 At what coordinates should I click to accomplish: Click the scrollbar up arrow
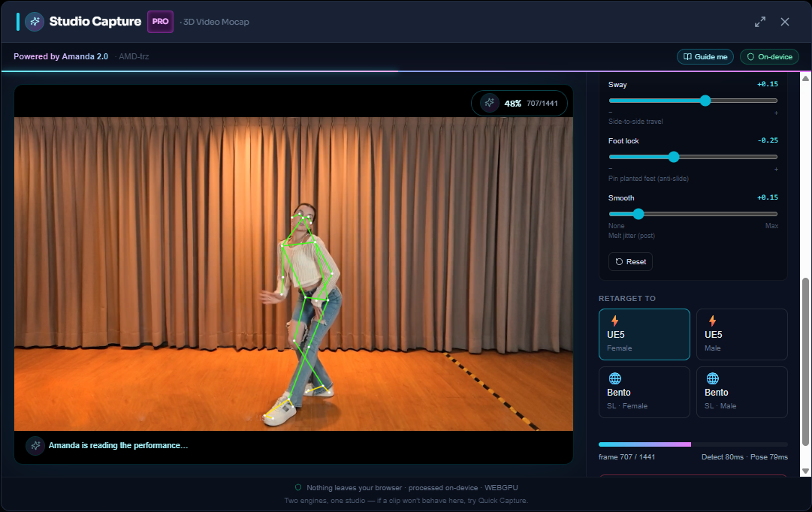[x=805, y=78]
